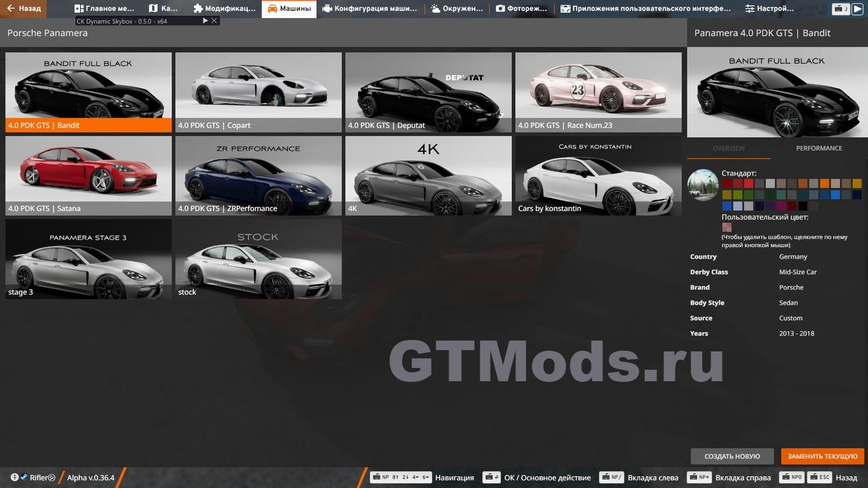Select the 4K grey Panamera
This screenshot has width=868, height=488.
(428, 176)
